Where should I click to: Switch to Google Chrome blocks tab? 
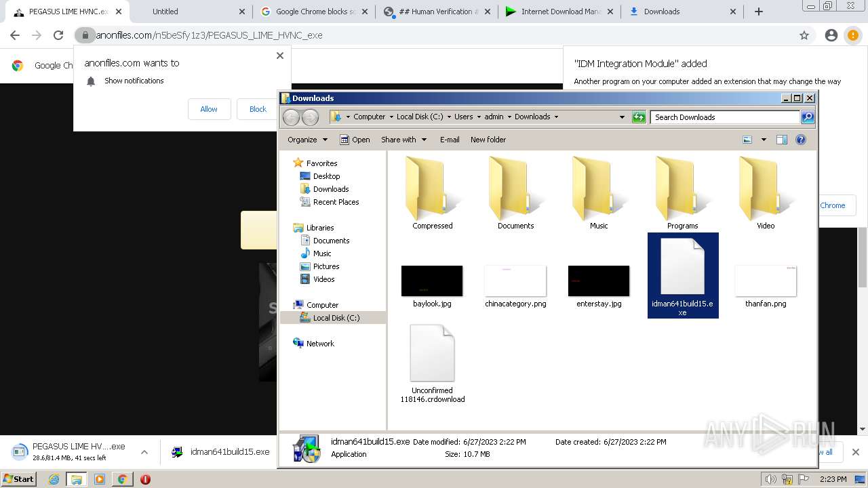[x=315, y=12]
